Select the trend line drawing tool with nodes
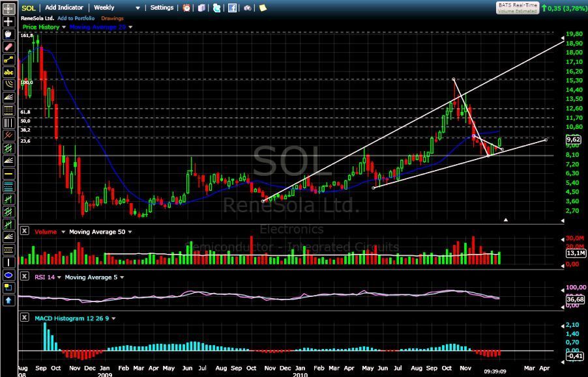 [8, 60]
